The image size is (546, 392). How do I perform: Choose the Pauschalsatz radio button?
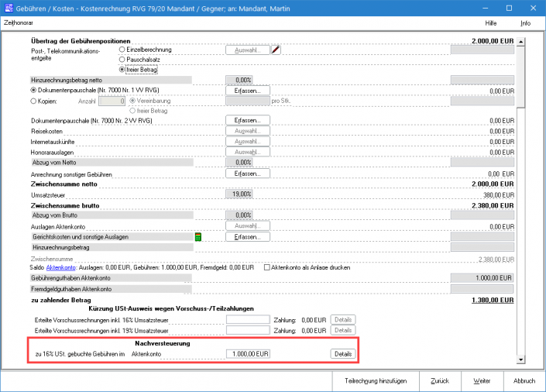coord(121,59)
